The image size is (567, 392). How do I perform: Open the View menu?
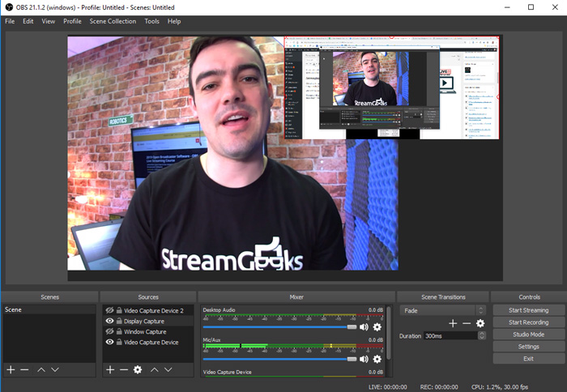click(x=48, y=21)
